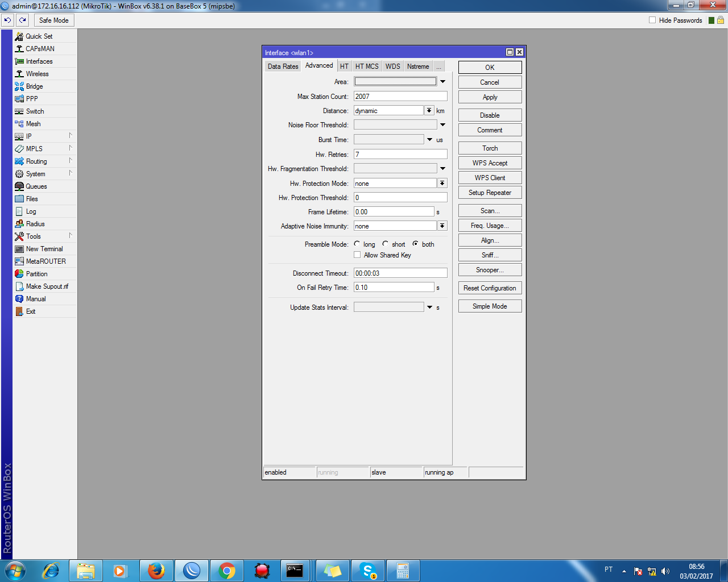This screenshot has height=582, width=728.
Task: Open the Distance dropdown
Action: (x=429, y=110)
